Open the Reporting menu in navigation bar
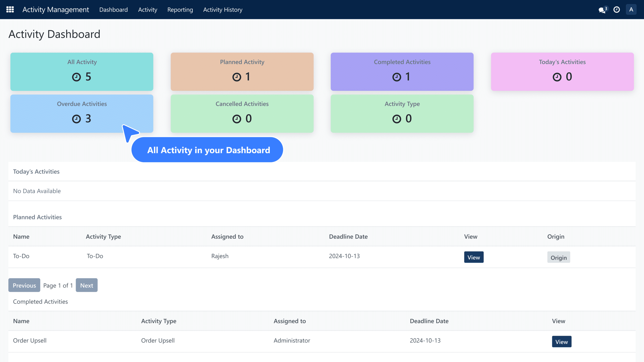Viewport: 644px width, 362px height. 180,9
